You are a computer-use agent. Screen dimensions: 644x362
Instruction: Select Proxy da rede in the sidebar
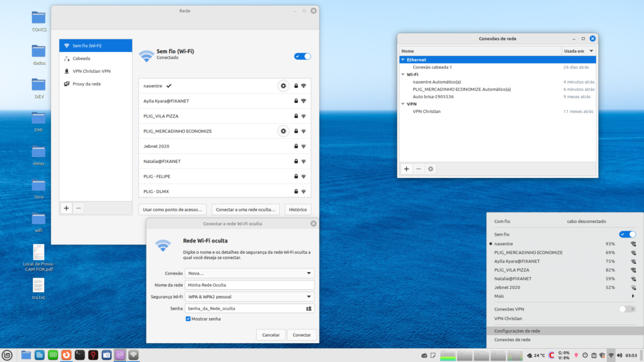pyautogui.click(x=87, y=84)
